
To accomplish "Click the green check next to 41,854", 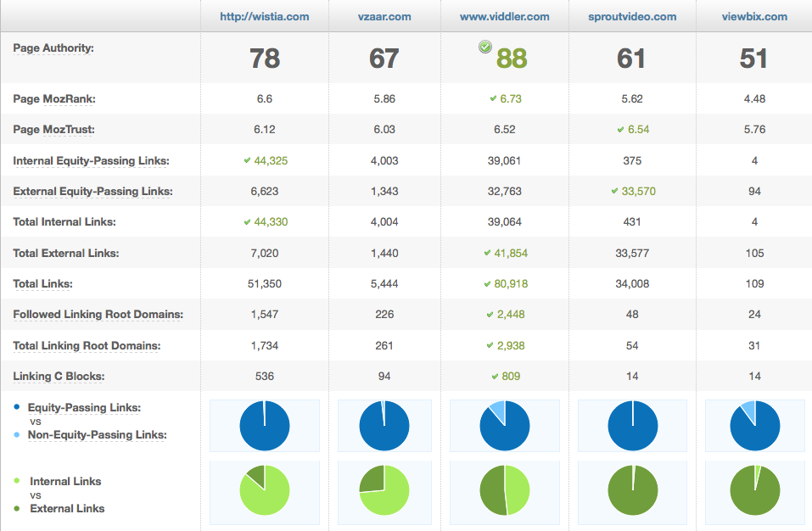I will click(x=487, y=253).
